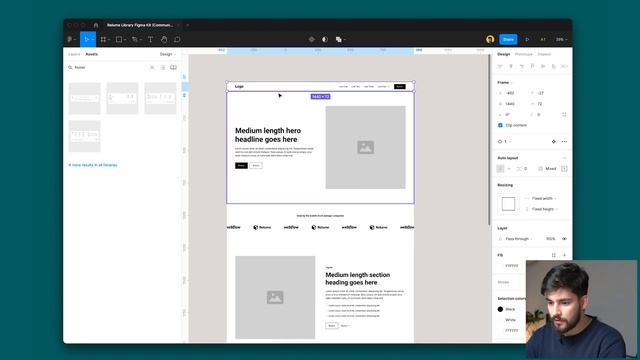Click the align left icon
The image size is (640, 360).
500,66
